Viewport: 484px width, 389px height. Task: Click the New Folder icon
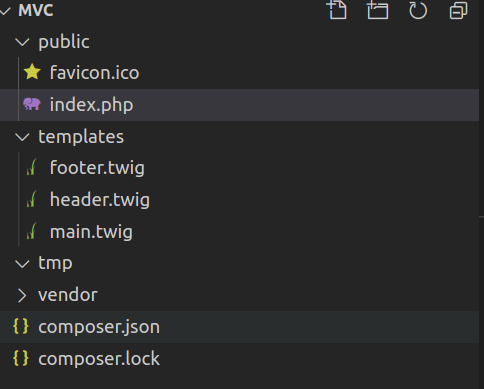[378, 10]
